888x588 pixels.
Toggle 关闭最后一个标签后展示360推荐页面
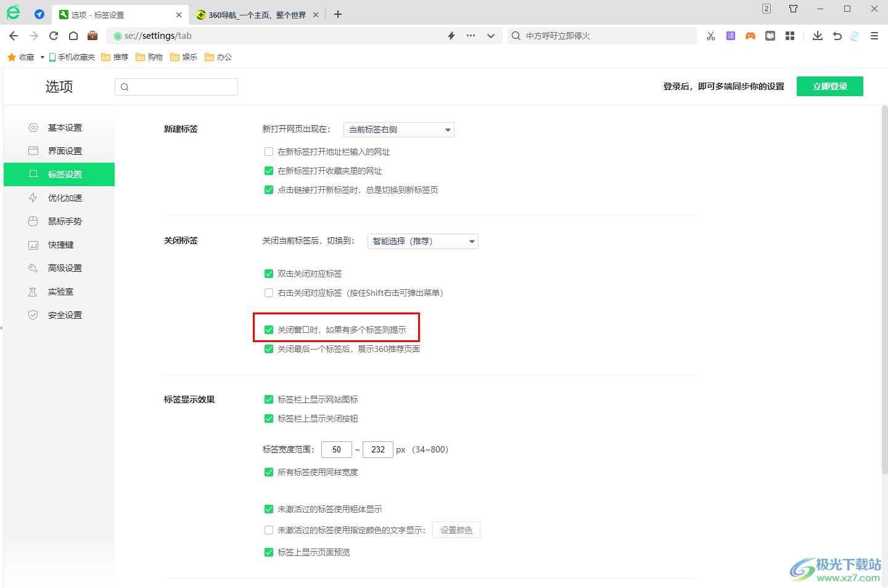269,349
